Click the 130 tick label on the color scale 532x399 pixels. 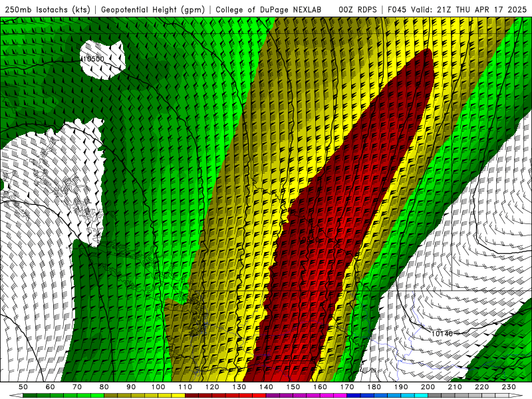point(239,387)
